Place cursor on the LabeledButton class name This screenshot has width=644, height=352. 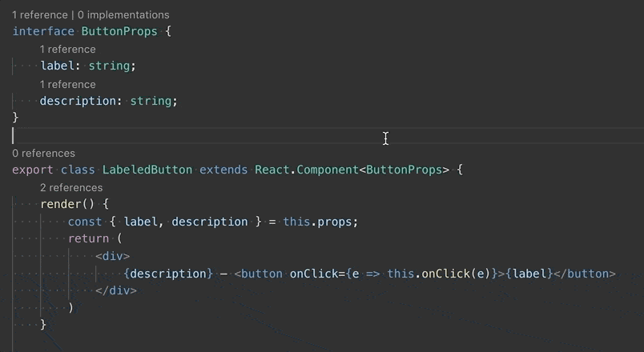pos(147,170)
